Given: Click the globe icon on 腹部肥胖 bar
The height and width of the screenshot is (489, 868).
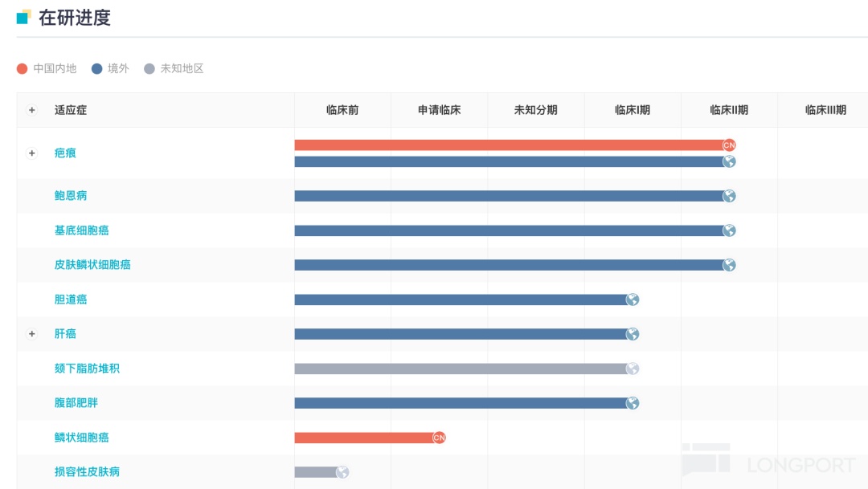Looking at the screenshot, I should [x=633, y=403].
